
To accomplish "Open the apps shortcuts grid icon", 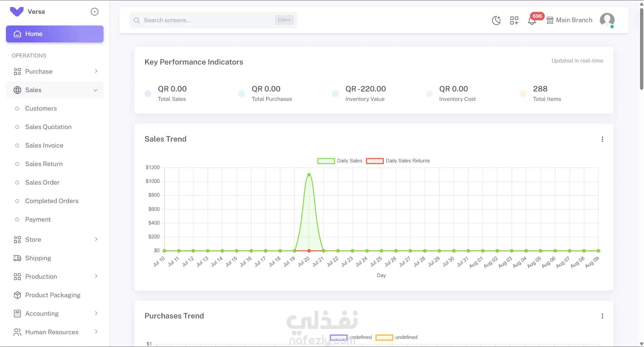I will click(x=514, y=21).
